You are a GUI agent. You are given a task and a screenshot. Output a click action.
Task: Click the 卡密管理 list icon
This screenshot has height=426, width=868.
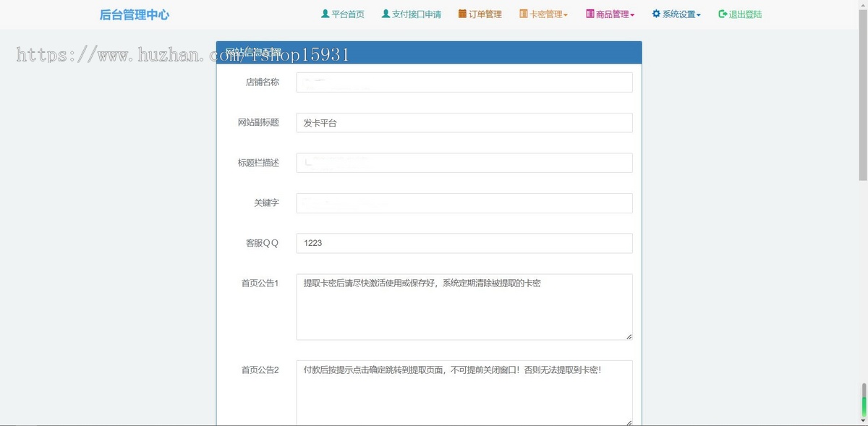point(524,14)
